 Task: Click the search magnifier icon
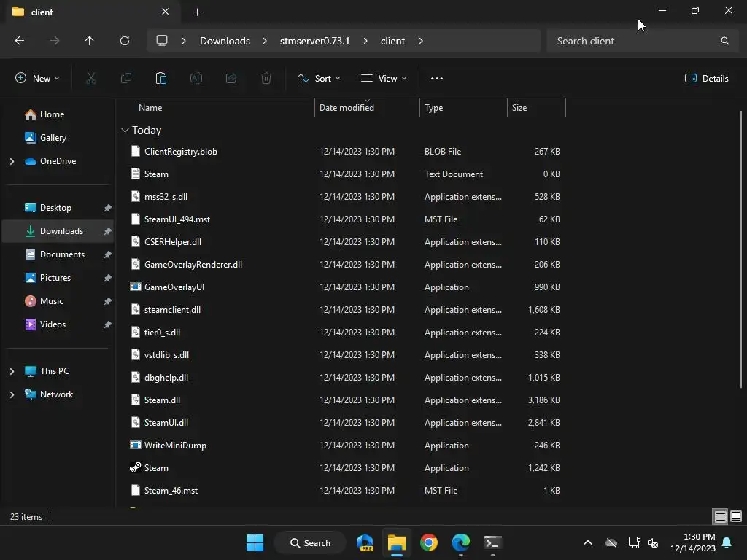click(x=724, y=41)
